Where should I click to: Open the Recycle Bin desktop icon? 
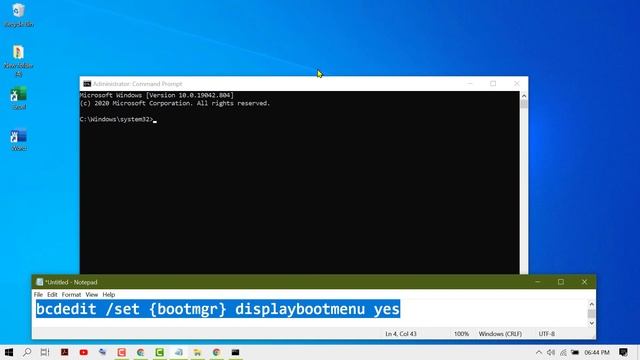[x=18, y=15]
